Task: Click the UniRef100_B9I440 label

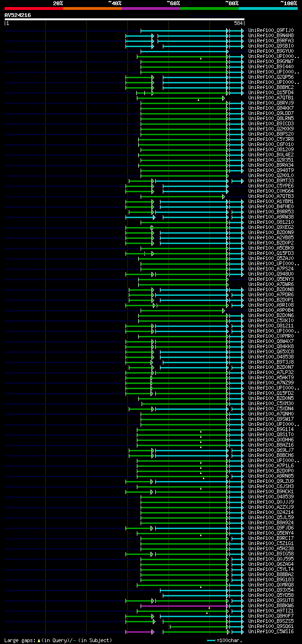Action: point(270,66)
